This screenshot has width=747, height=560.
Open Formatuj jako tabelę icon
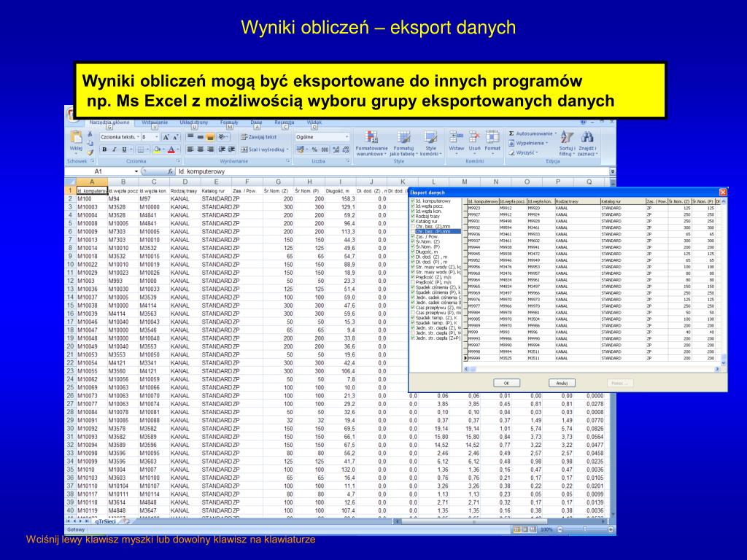403,138
